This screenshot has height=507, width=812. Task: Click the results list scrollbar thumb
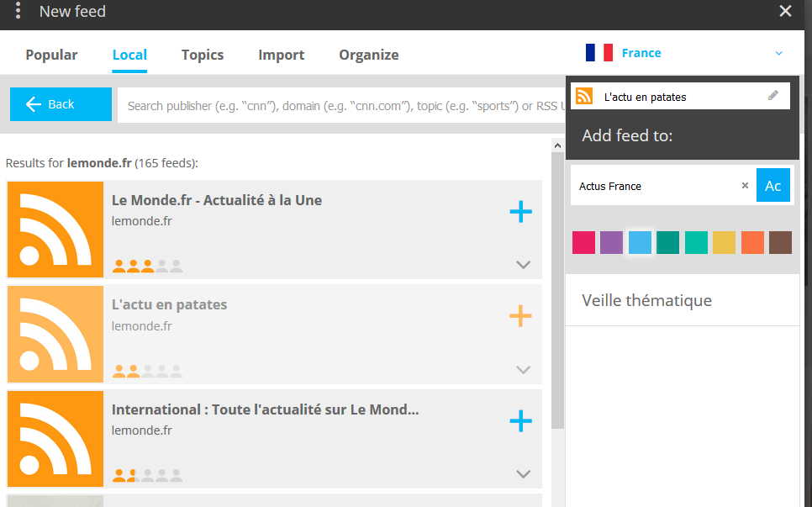coord(557,290)
